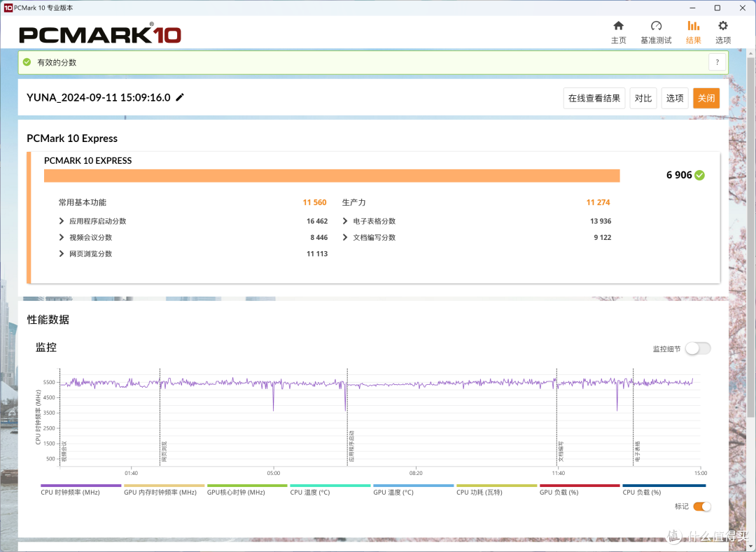Click the 05:00 time label on the chart axis
The image size is (756, 552).
[x=274, y=473]
